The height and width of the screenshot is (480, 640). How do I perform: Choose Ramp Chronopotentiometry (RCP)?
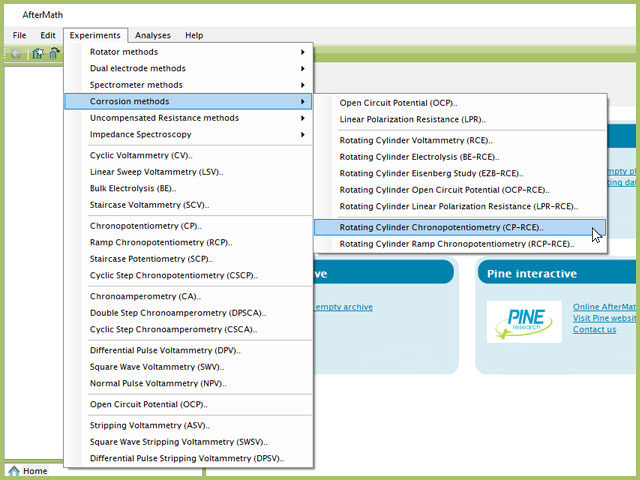click(188, 242)
